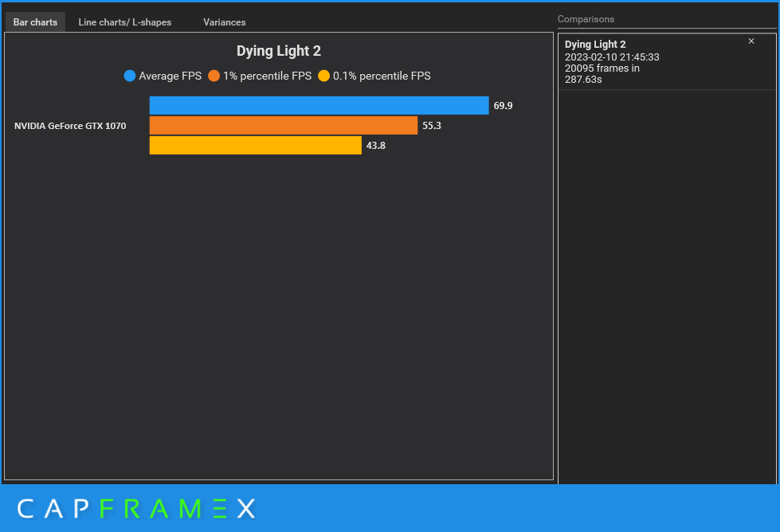
Task: Click the NVIDIA GeForce GTX 1070 label
Action: pos(70,126)
